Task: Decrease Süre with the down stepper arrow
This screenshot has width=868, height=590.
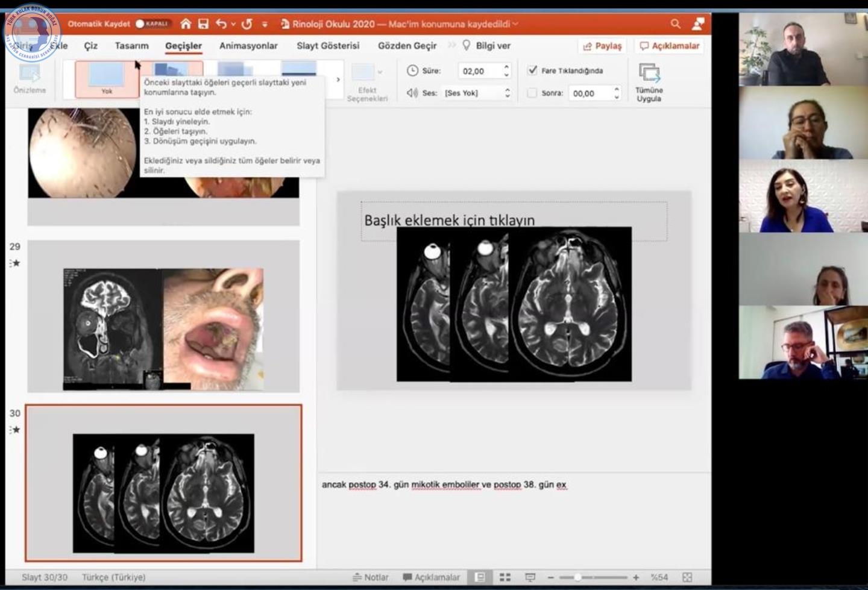Action: point(506,75)
